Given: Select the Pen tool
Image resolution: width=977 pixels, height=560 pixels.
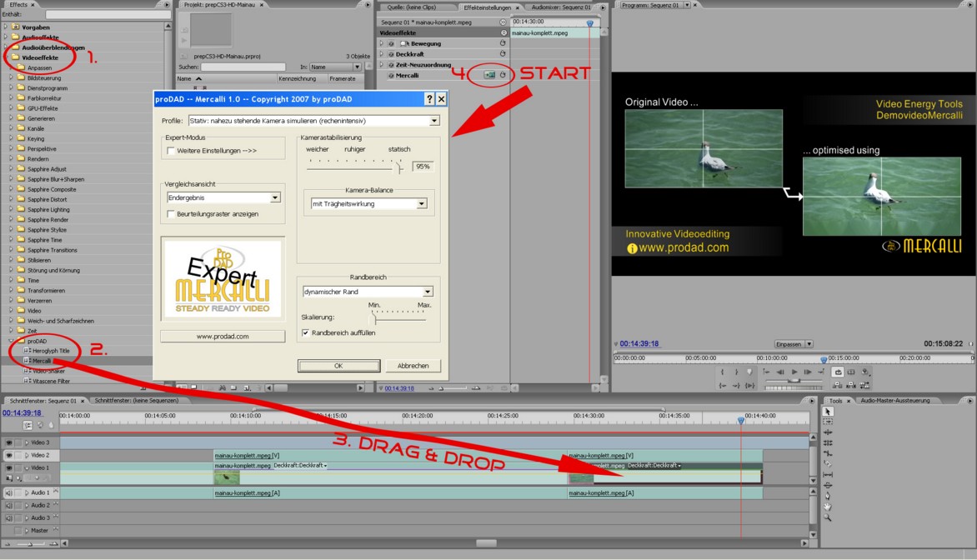Looking at the screenshot, I should point(828,496).
